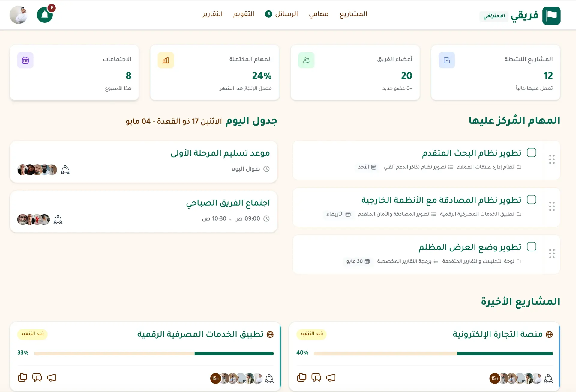The height and width of the screenshot is (392, 576).
Task: Click the notification count badge 9
Action: (52, 7)
